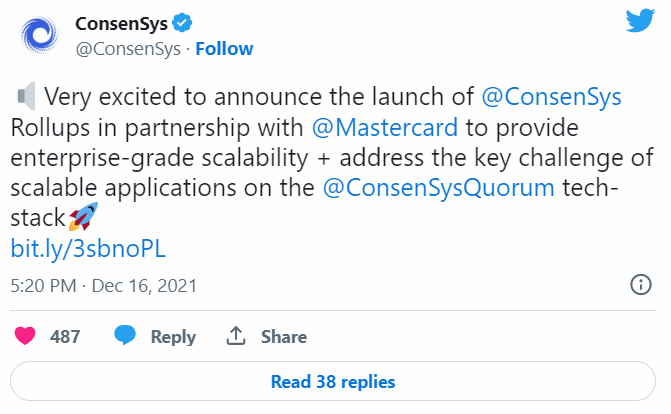671x414 pixels.
Task: Click the 487 likes count
Action: [x=65, y=337]
